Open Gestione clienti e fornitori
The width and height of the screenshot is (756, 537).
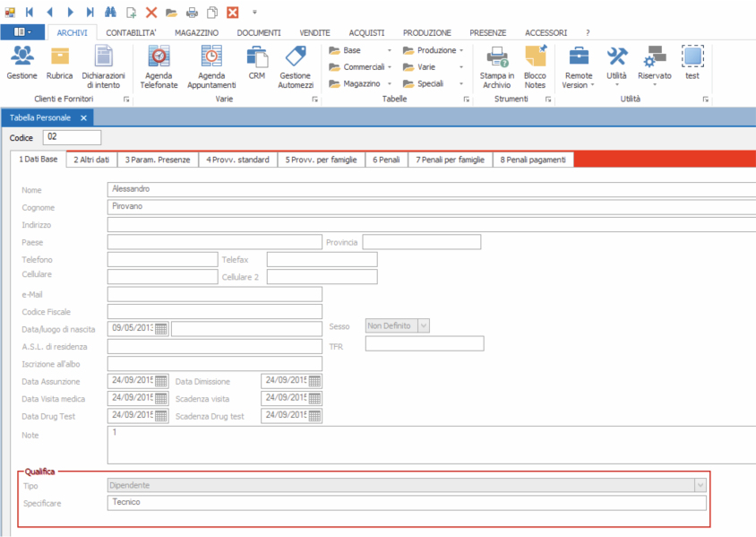(21, 62)
